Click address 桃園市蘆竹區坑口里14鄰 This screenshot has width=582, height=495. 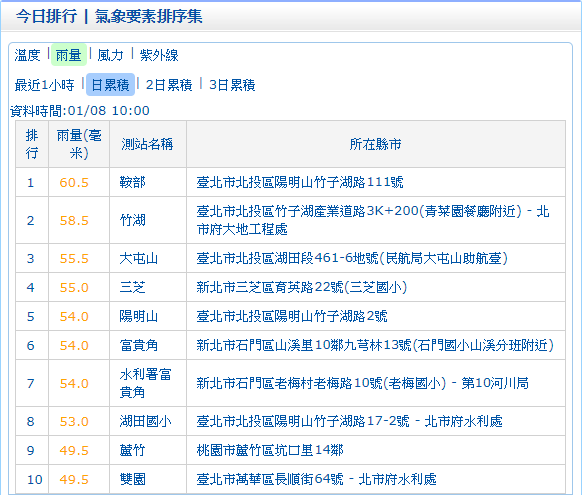(270, 450)
